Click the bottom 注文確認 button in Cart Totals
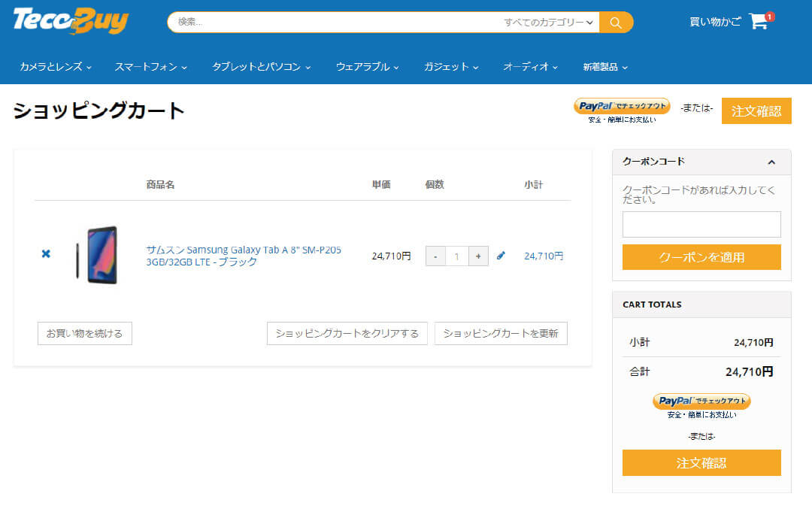This screenshot has width=812, height=506. coord(701,462)
